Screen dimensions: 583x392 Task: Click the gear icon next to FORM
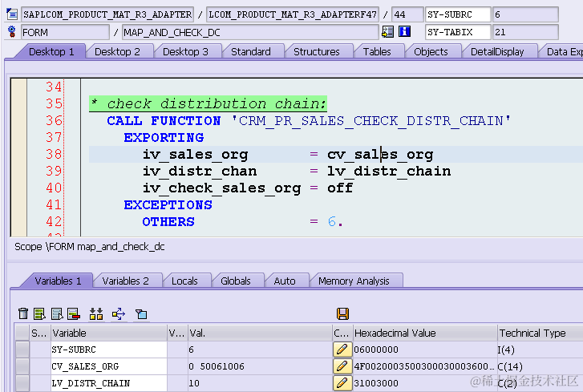click(x=12, y=32)
